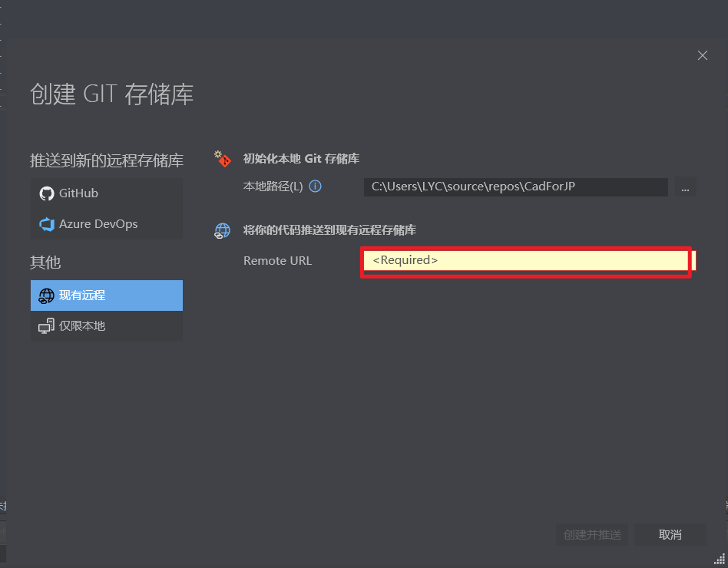Open the 本地路径 info tooltip icon
Screen dimensions: 728x568
coord(315,186)
